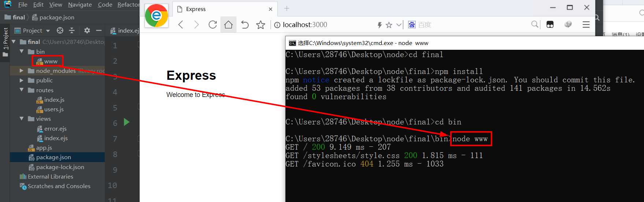Click the green run arrow at line 6
Image resolution: width=644 pixels, height=202 pixels.
click(x=127, y=122)
